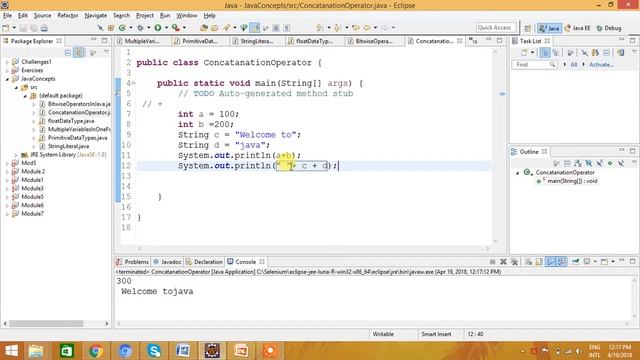Click Activate... link in Task List
The width and height of the screenshot is (640, 360).
(601, 65)
